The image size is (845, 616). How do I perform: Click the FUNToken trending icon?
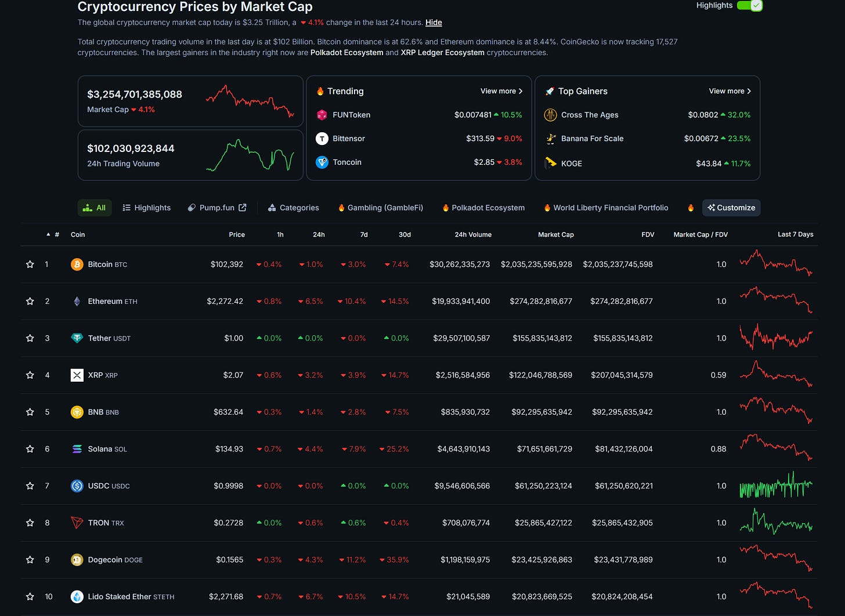(322, 115)
